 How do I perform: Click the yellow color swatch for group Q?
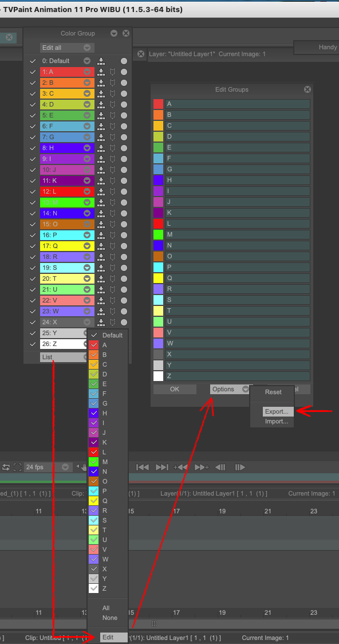pos(159,278)
